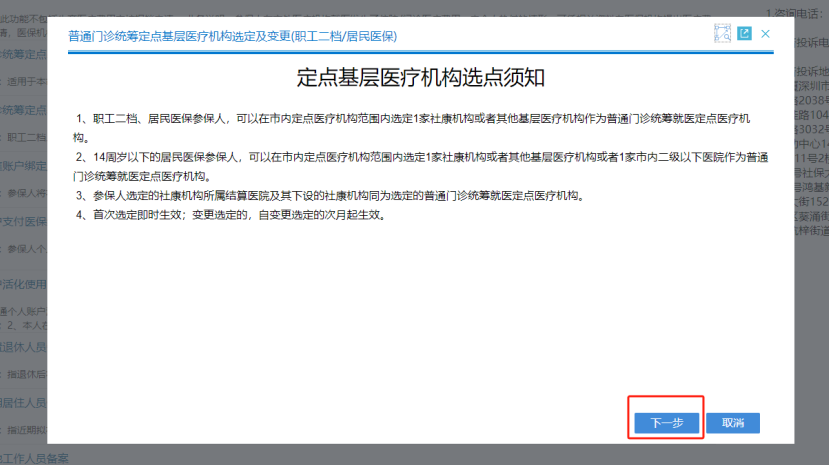Select the 账户绑定 link in background list
The image size is (829, 465).
(22, 165)
